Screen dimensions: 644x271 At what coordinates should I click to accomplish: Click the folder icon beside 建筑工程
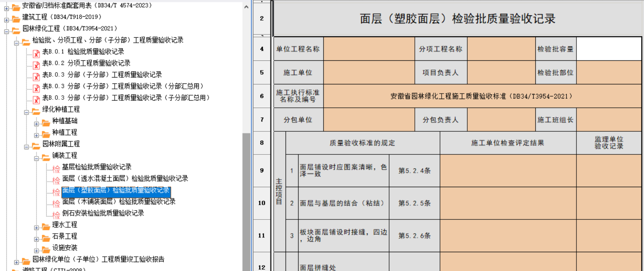click(x=16, y=18)
